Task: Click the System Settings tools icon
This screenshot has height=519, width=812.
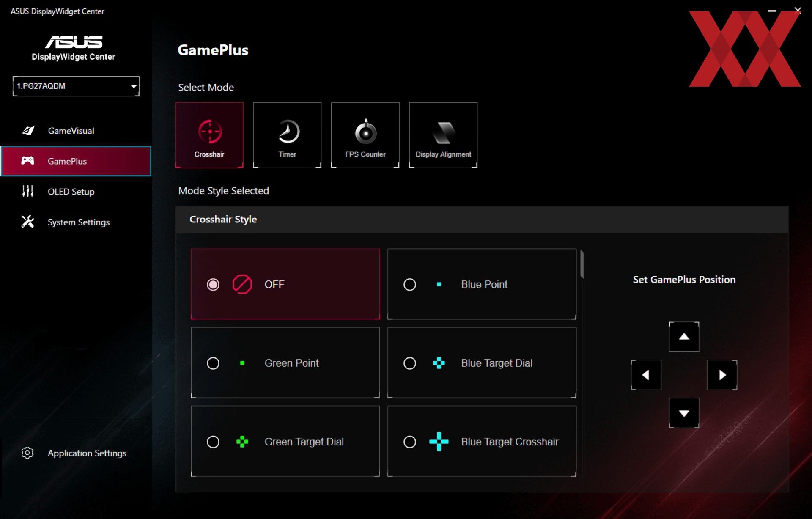Action: click(28, 222)
